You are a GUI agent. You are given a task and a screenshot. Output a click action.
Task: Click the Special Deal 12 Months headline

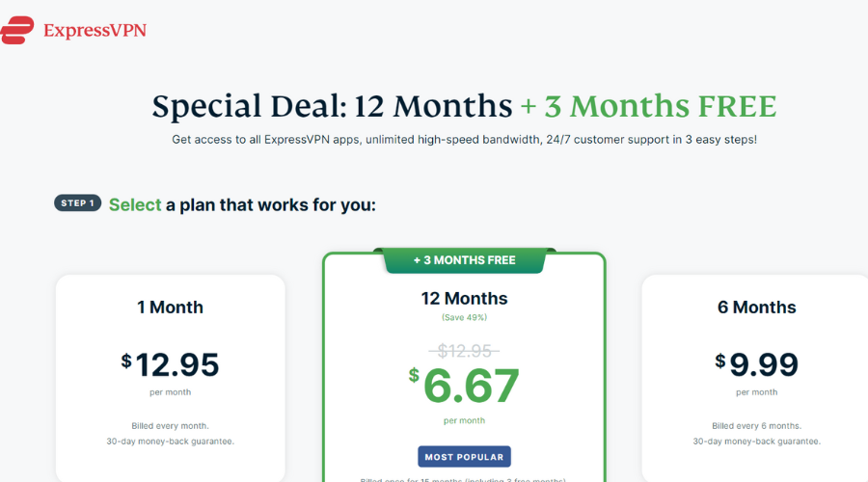[332, 106]
